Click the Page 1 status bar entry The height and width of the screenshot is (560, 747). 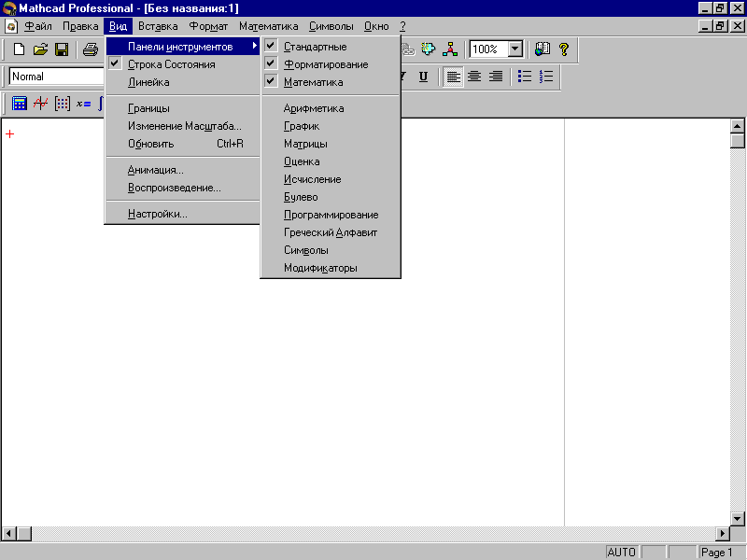pyautogui.click(x=716, y=552)
